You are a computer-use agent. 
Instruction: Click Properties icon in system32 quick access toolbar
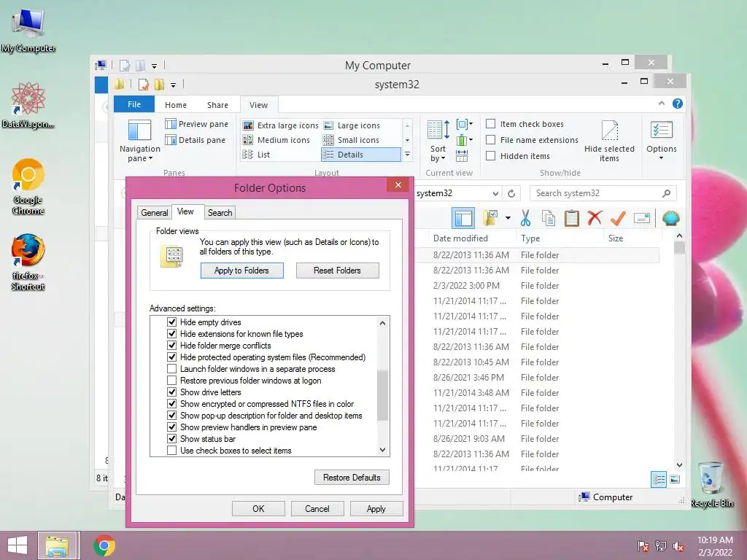(144, 85)
